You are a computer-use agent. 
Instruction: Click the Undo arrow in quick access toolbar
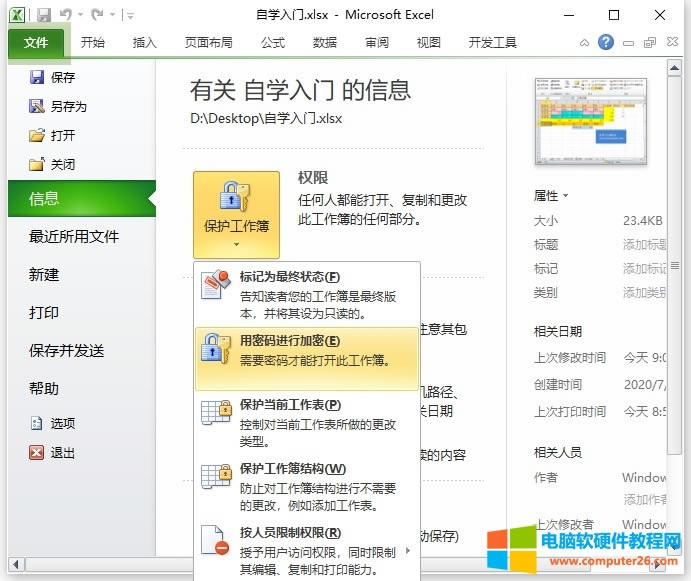[x=66, y=15]
